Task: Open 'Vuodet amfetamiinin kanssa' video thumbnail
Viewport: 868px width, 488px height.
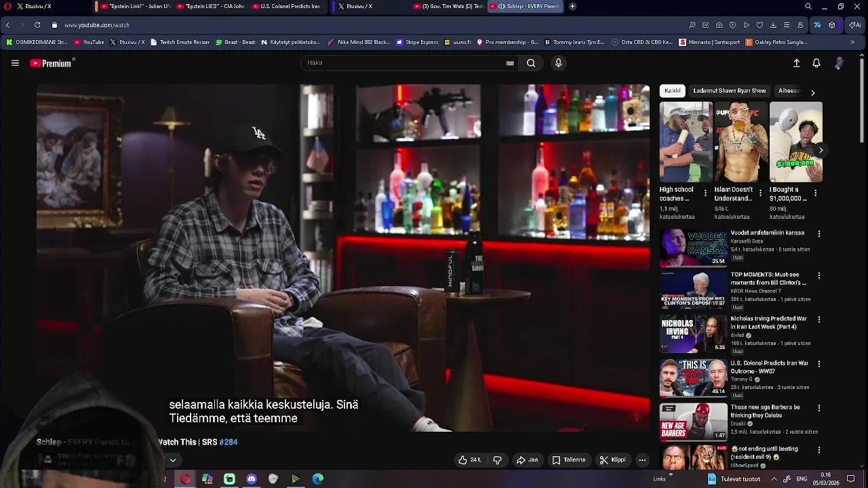Action: pos(693,247)
